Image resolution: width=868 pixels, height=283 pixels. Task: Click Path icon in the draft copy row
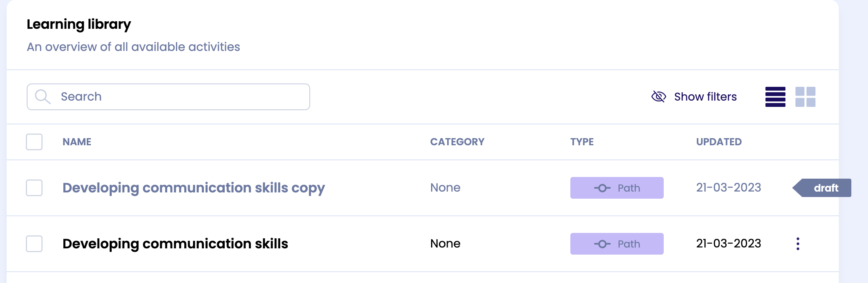[602, 188]
